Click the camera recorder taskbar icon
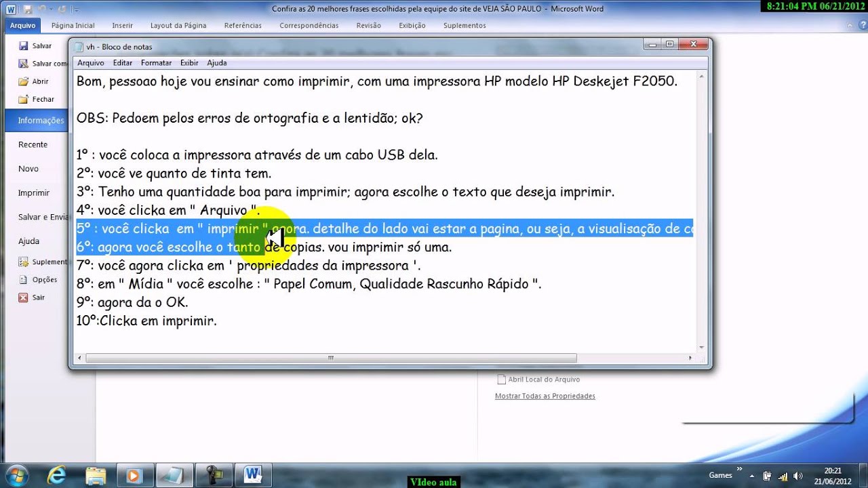The image size is (868, 488). point(214,474)
